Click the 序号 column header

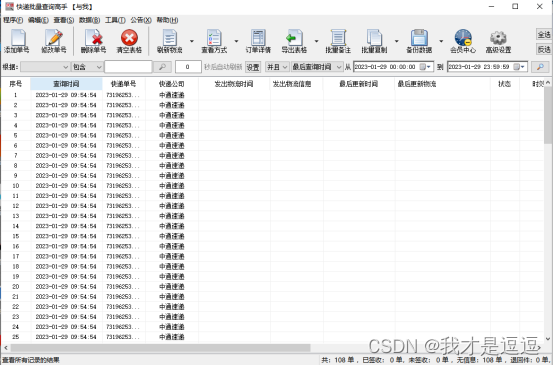(x=16, y=84)
